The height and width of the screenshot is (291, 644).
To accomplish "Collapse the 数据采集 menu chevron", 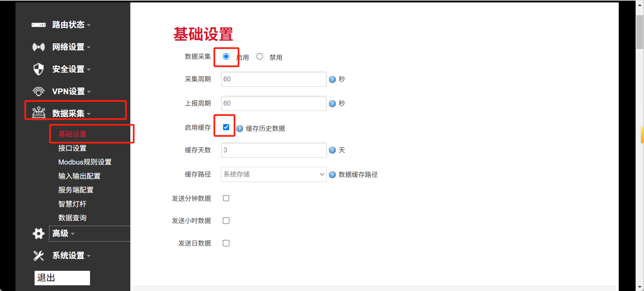I will pyautogui.click(x=89, y=113).
